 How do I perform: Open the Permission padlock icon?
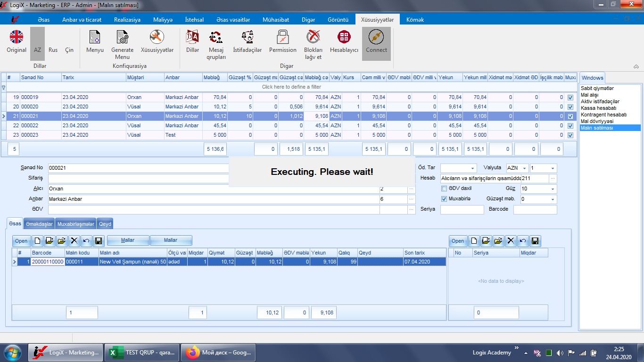[282, 38]
